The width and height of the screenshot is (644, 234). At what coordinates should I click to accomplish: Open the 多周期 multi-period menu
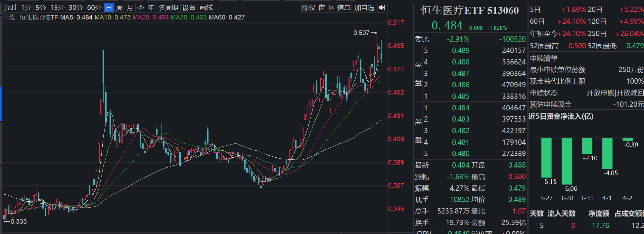(x=168, y=8)
